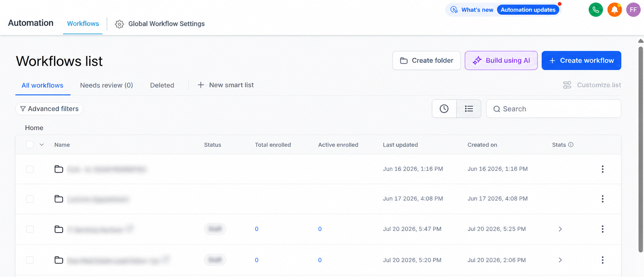Screen dimensions: 644x277
Task: Open row menu for Jun 16 2026 folder
Action: (602, 169)
